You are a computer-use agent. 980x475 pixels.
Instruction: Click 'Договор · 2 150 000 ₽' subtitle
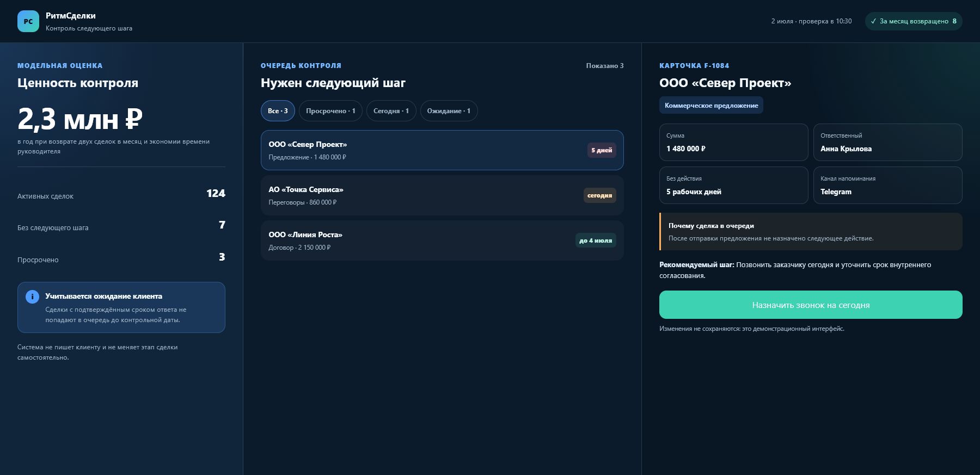[x=299, y=248]
